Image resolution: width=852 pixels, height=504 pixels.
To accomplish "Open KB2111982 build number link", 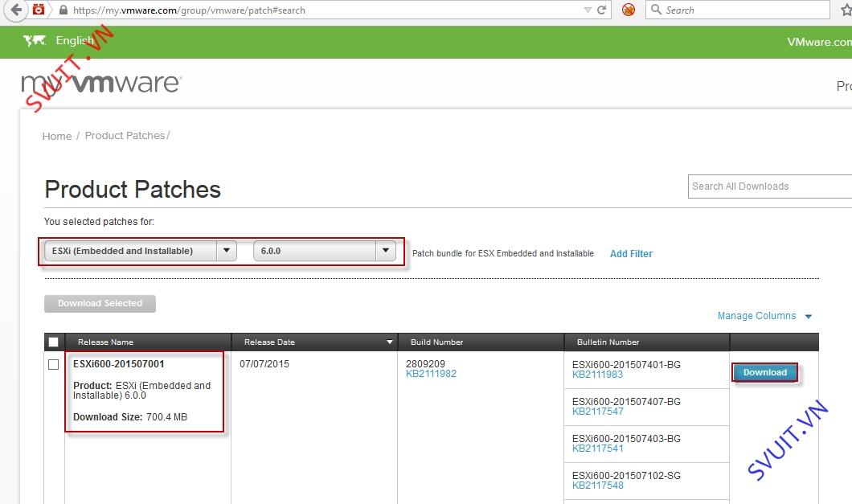I will point(431,374).
